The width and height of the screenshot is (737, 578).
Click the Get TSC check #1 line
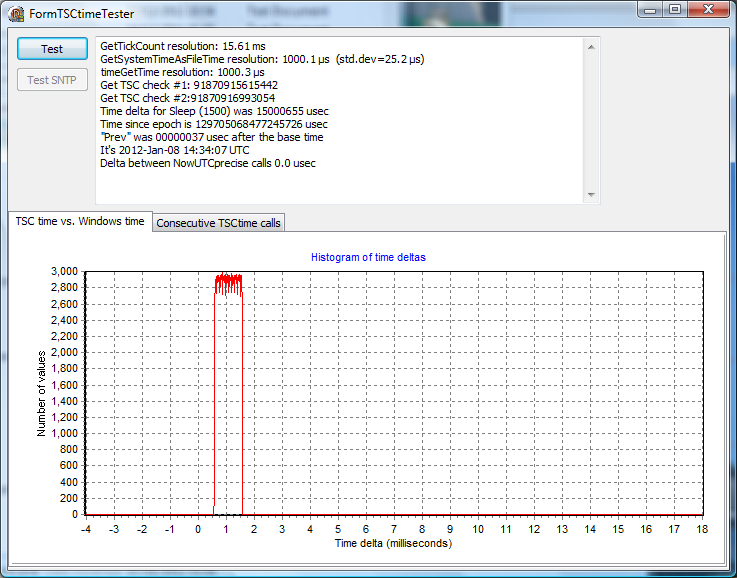[x=189, y=85]
